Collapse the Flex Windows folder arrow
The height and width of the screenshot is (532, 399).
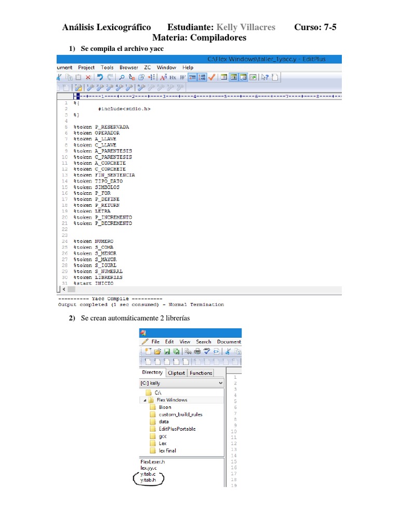pos(145,401)
